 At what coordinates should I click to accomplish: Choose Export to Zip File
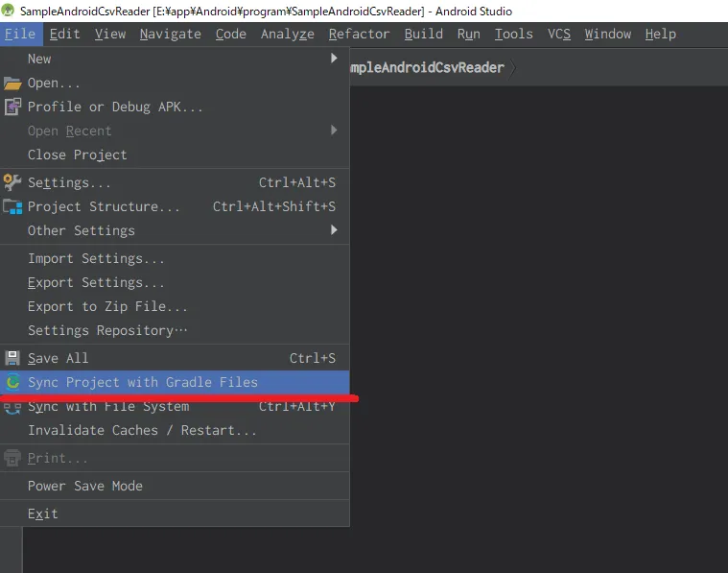pyautogui.click(x=107, y=306)
